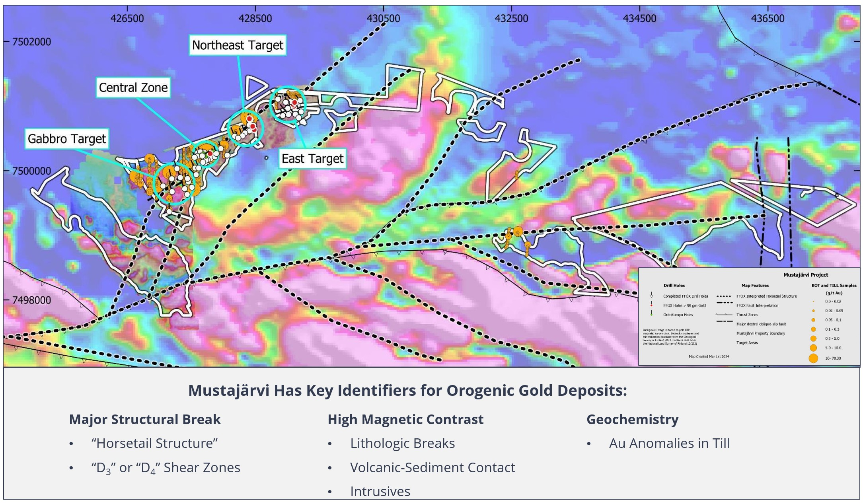
Task: Click the Northeast Target label box
Action: [x=238, y=45]
